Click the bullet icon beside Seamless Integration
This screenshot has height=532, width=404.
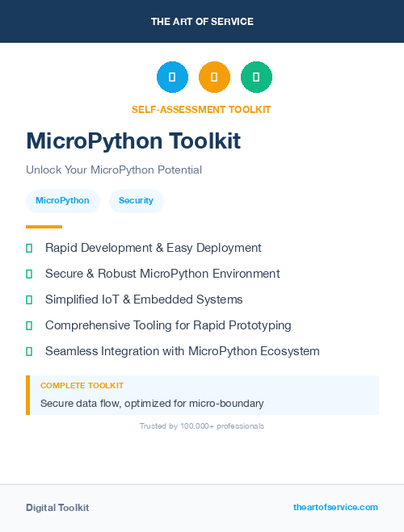coord(29,351)
